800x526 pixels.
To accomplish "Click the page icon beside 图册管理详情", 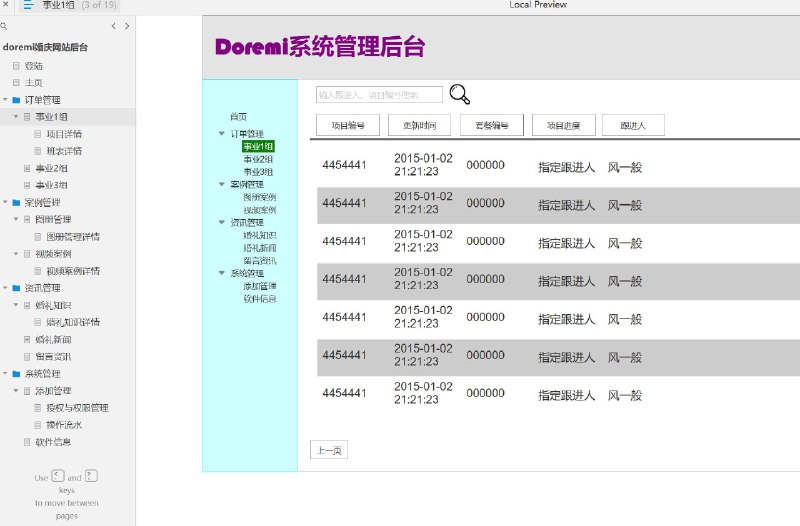I will pyautogui.click(x=38, y=237).
